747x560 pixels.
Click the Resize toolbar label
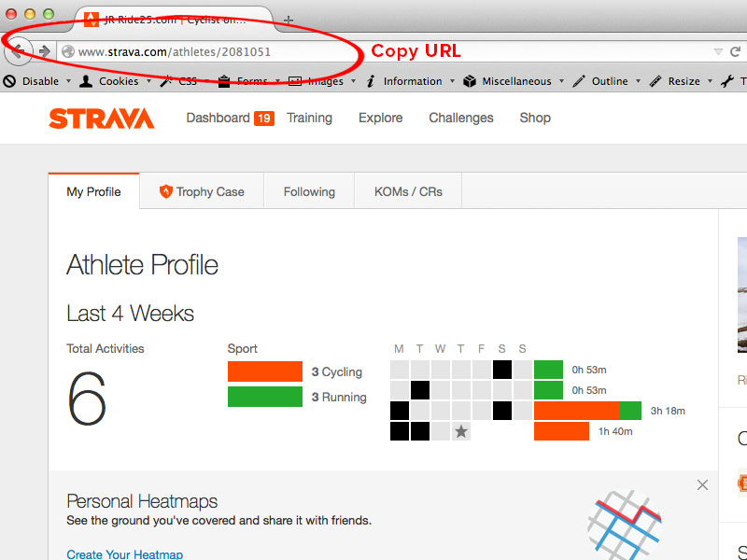(684, 81)
